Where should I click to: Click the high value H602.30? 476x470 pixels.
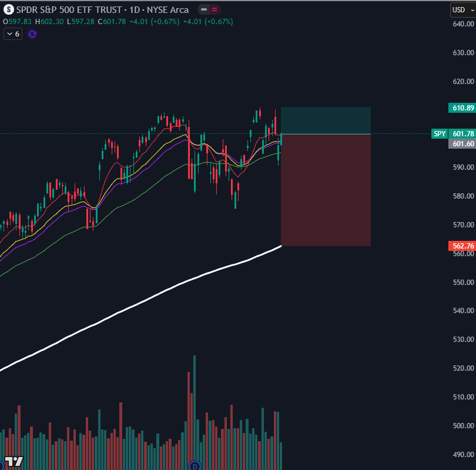click(49, 22)
